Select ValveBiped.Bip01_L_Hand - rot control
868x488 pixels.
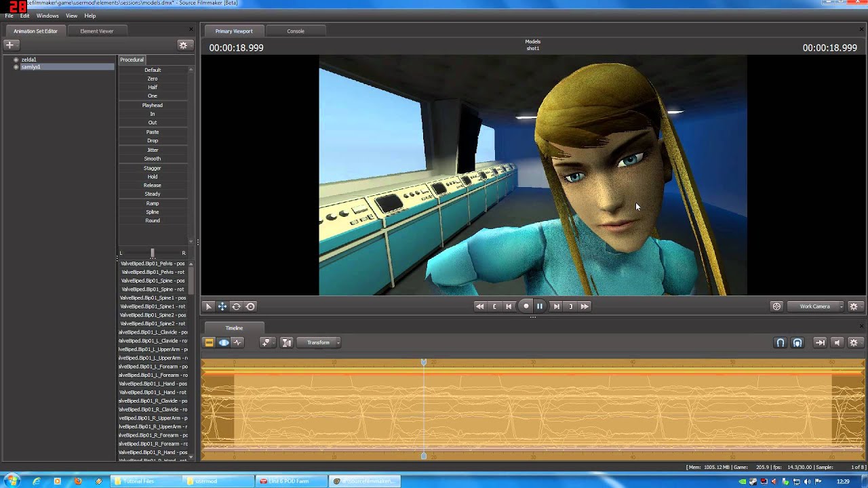point(153,392)
